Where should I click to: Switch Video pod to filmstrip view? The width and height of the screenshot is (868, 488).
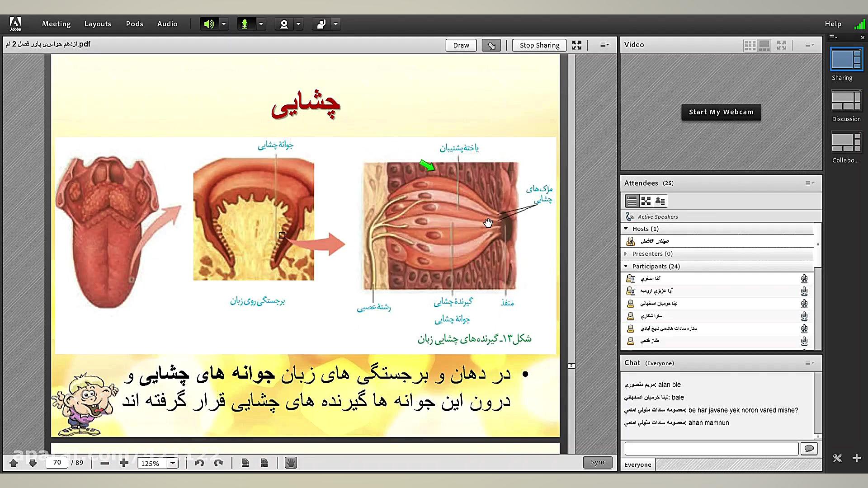click(x=764, y=45)
